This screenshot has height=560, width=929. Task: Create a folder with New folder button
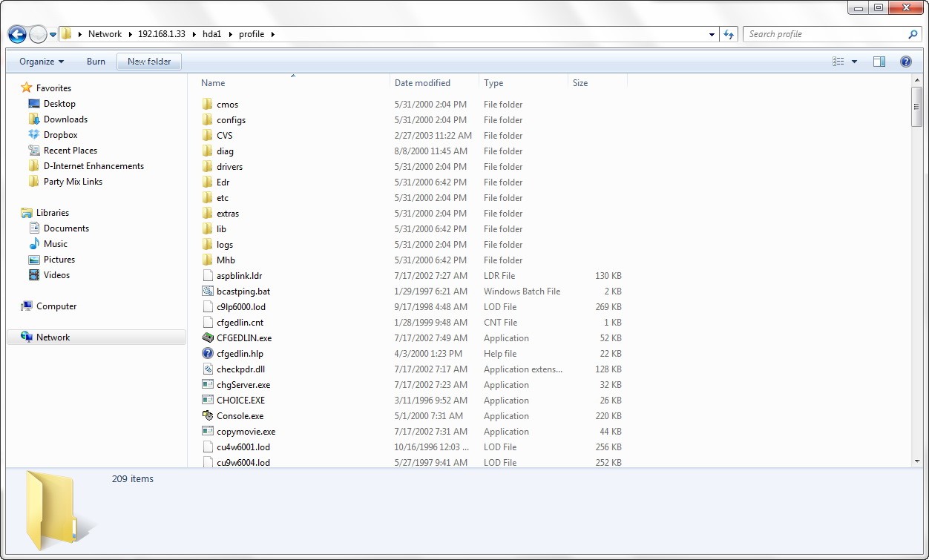[x=149, y=62]
